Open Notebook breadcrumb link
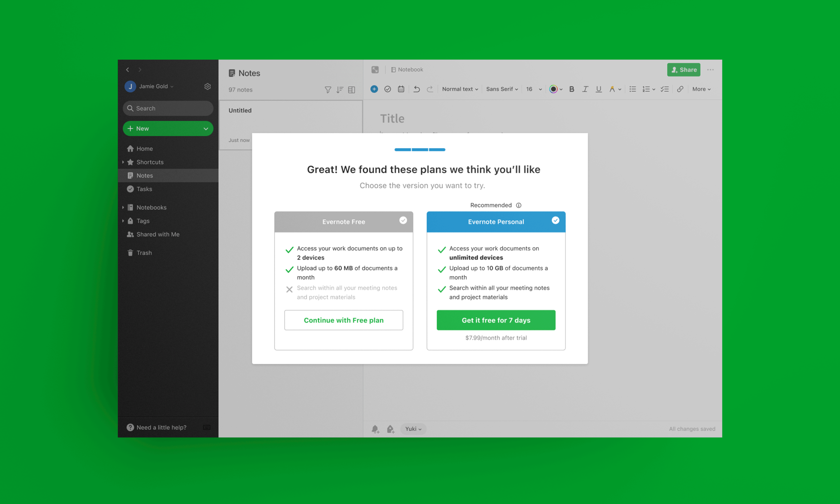Viewport: 840px width, 504px height. [407, 70]
